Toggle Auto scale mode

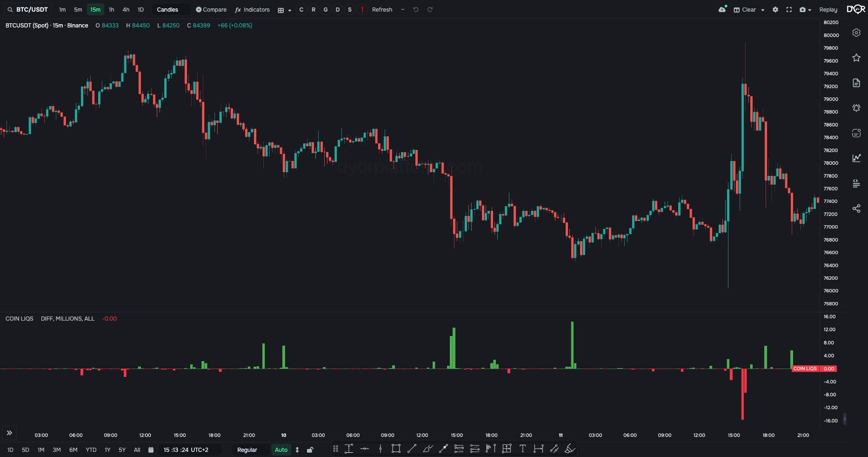click(x=281, y=450)
